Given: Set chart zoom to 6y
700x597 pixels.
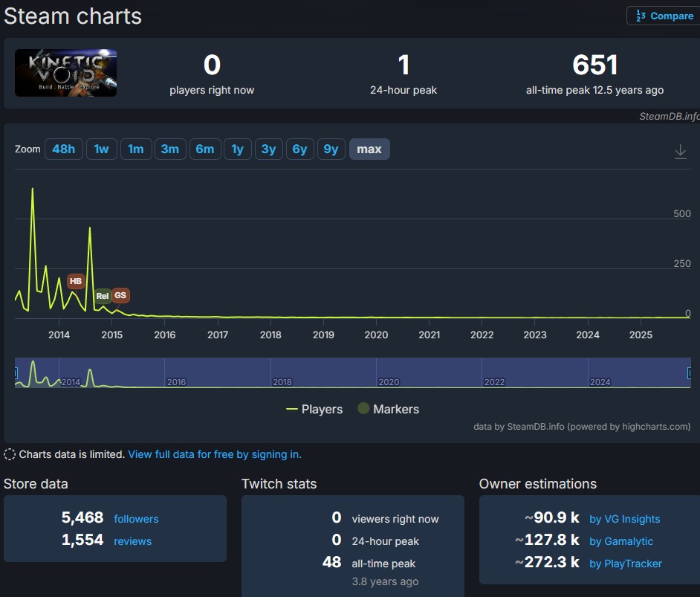Looking at the screenshot, I should point(299,149).
